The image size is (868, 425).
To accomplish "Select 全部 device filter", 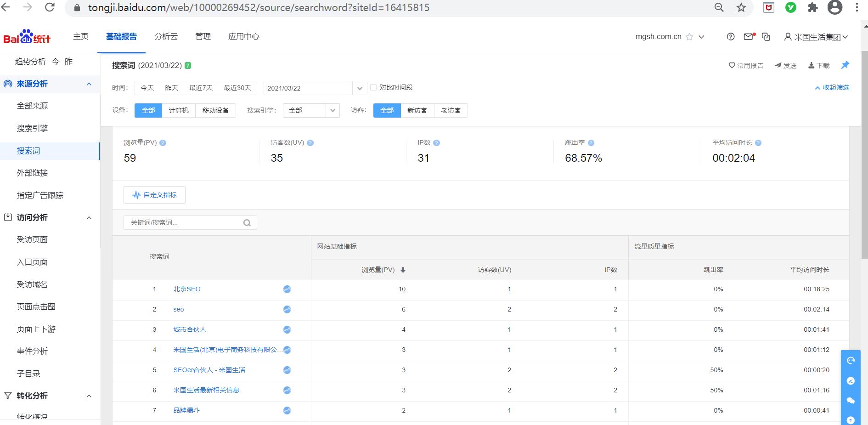I will (x=148, y=110).
